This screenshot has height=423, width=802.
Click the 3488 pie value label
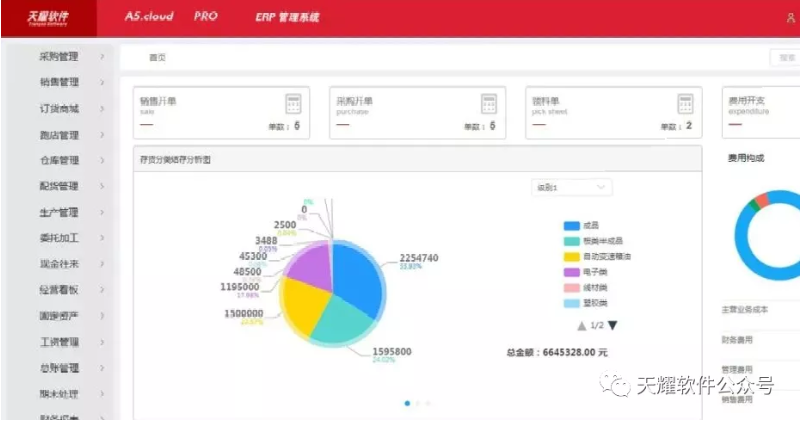[266, 240]
